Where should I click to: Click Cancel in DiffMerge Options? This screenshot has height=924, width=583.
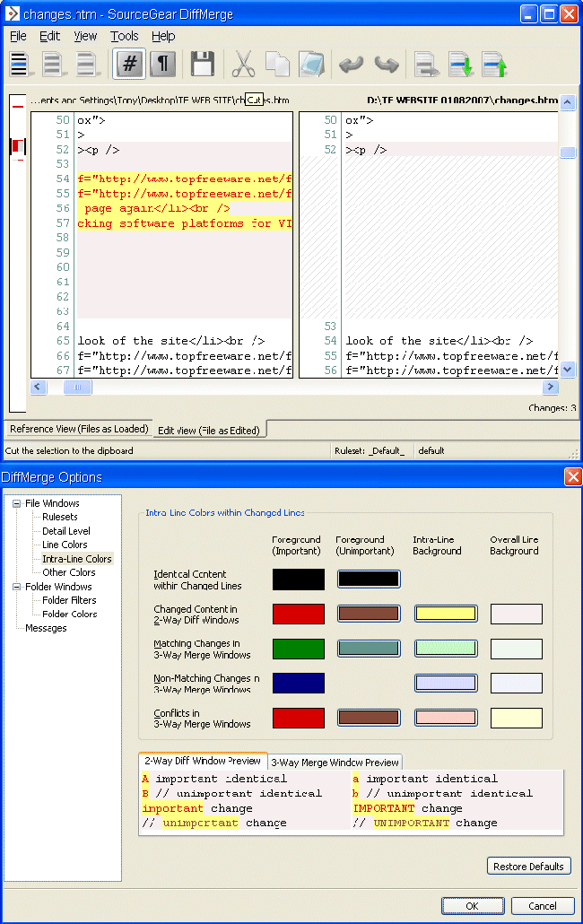point(543,906)
